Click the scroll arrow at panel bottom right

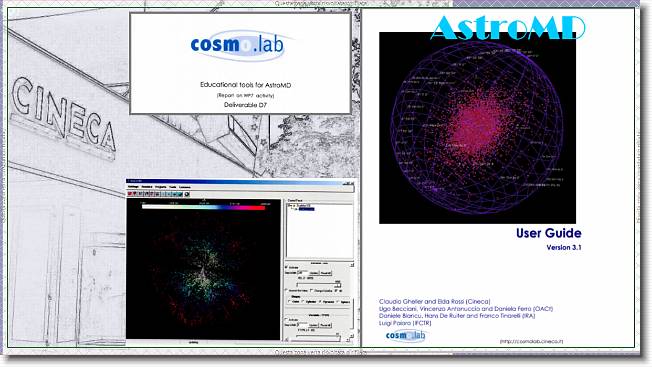coord(351,336)
